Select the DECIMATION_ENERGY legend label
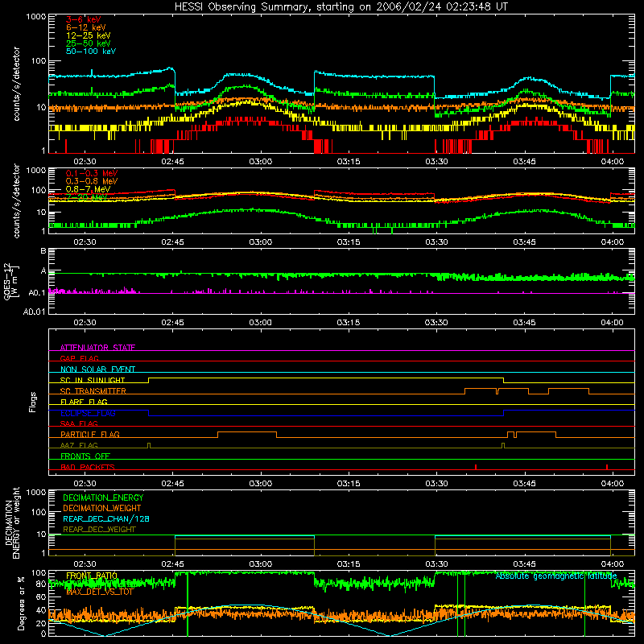Screen dimensions: 644x644 tap(103, 497)
